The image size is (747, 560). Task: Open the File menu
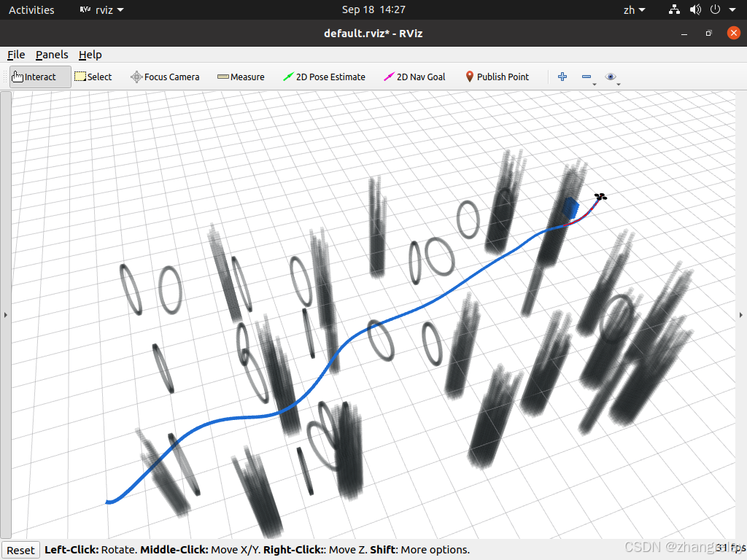tap(16, 55)
